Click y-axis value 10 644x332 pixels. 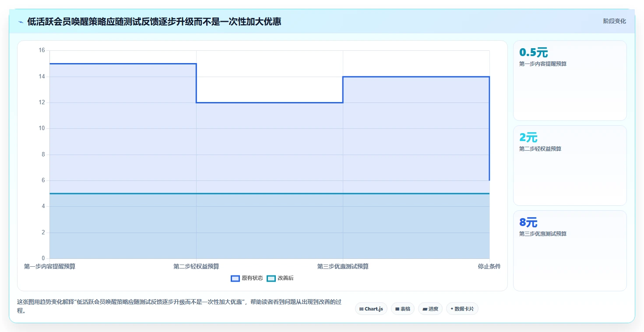click(42, 128)
